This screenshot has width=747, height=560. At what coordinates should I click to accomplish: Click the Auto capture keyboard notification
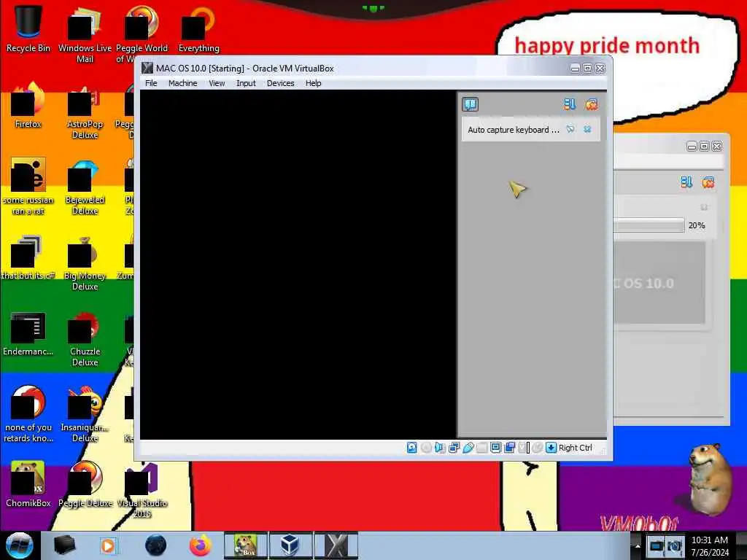click(x=531, y=130)
